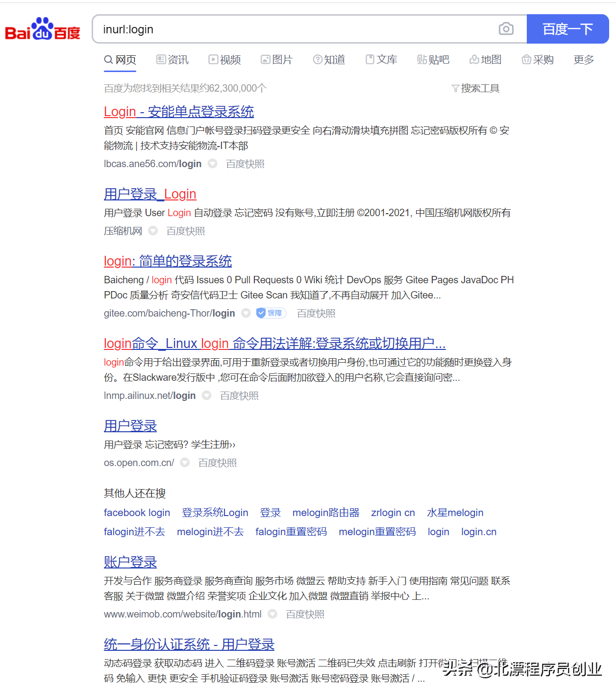Click dropdown icon next to lbcas.ane56.com/login
This screenshot has height=691, width=616.
[x=212, y=164]
